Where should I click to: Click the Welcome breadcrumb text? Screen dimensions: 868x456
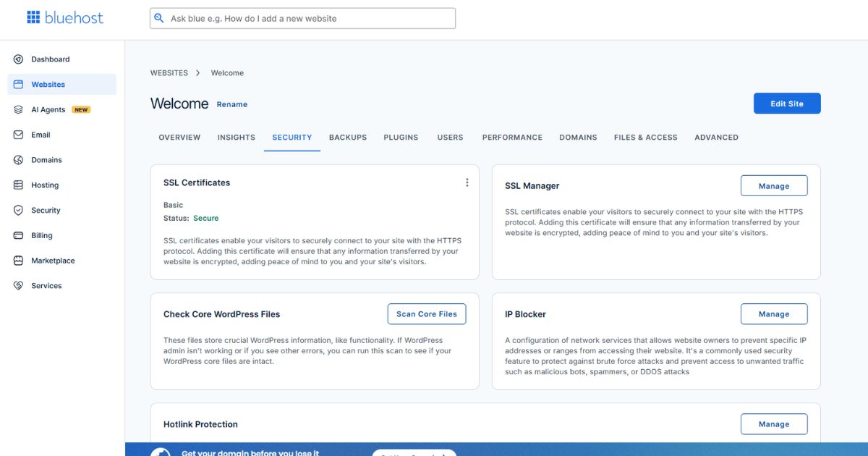click(x=227, y=73)
